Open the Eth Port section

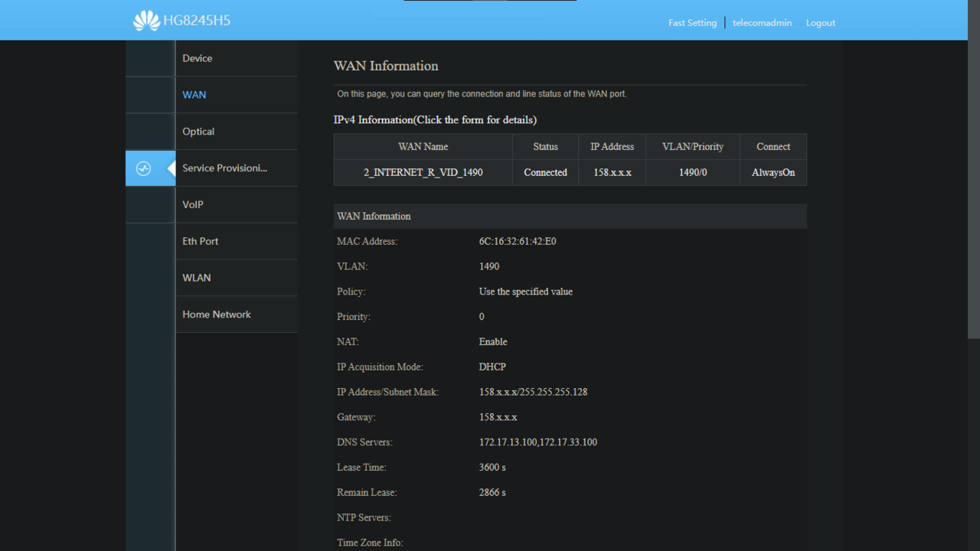tap(201, 241)
